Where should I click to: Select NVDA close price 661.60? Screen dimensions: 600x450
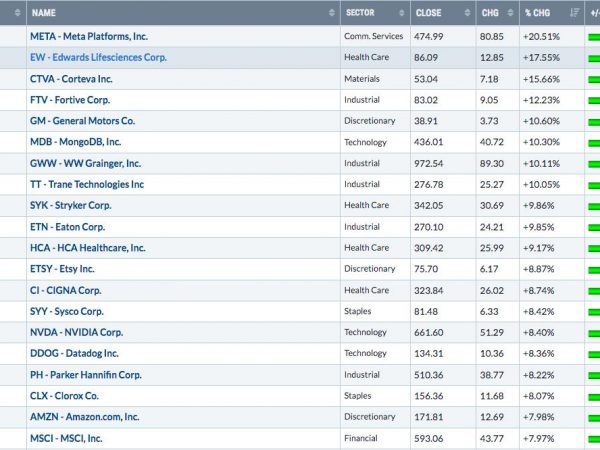pos(429,333)
